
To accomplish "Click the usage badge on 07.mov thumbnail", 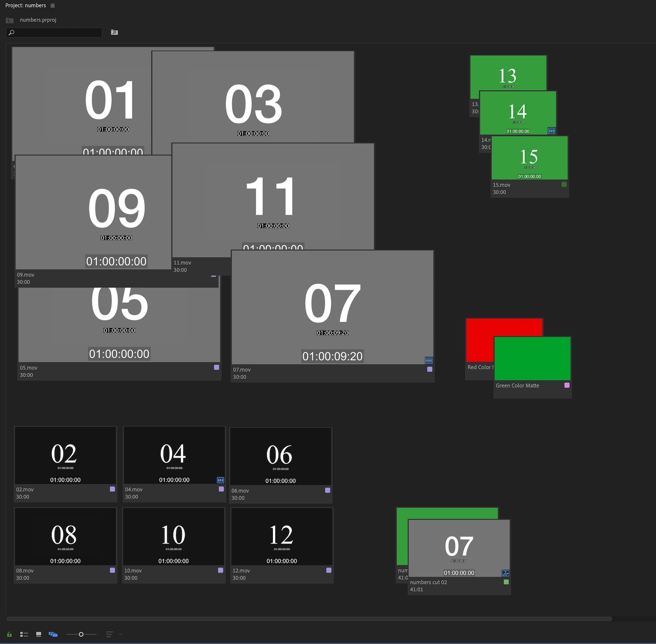I will [429, 360].
